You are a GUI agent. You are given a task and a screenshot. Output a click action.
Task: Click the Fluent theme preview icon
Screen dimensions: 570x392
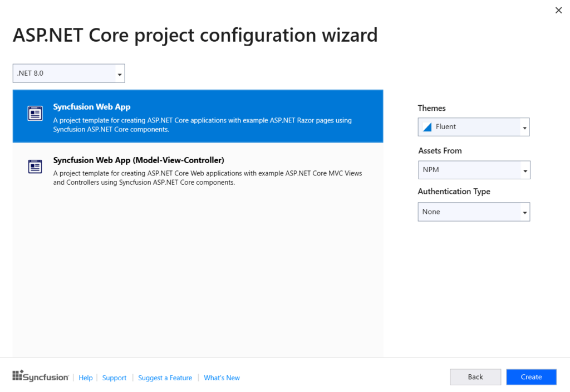pos(427,127)
